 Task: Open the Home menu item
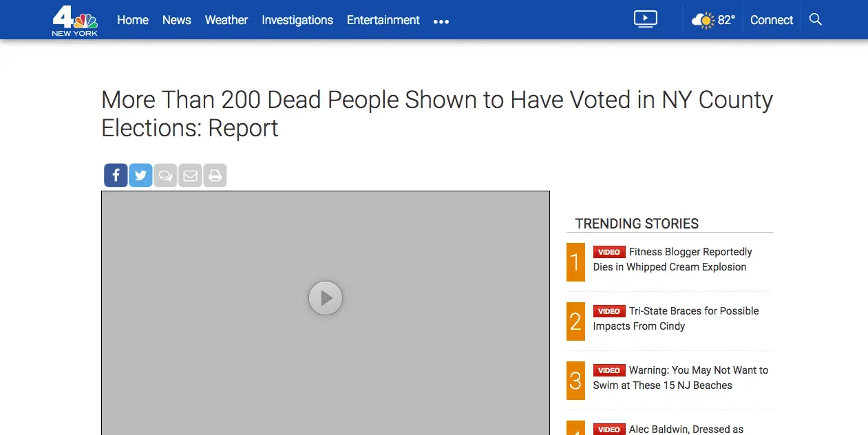tap(133, 20)
